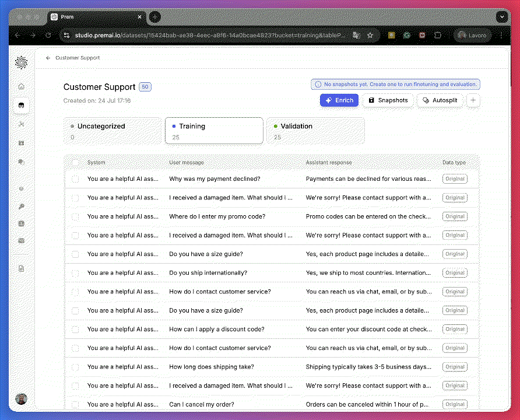Open the Home icon in the sidebar
Image resolution: width=520 pixels, height=420 pixels.
click(x=21, y=86)
